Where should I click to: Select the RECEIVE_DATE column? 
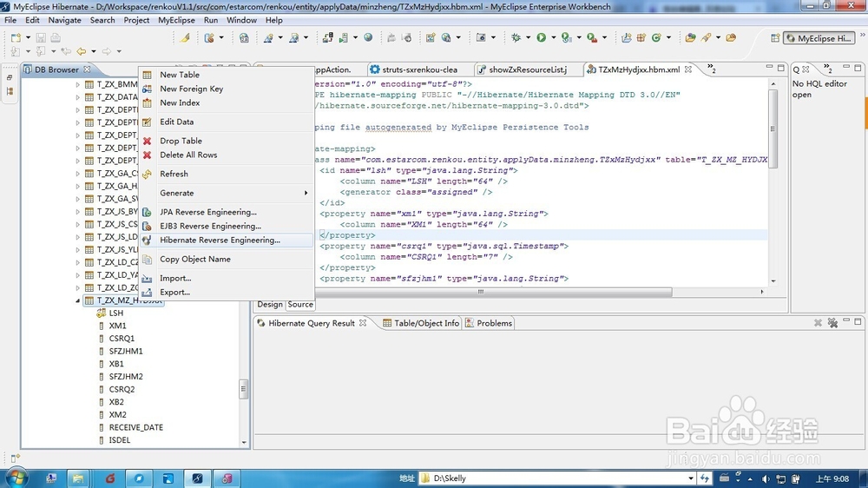135,427
